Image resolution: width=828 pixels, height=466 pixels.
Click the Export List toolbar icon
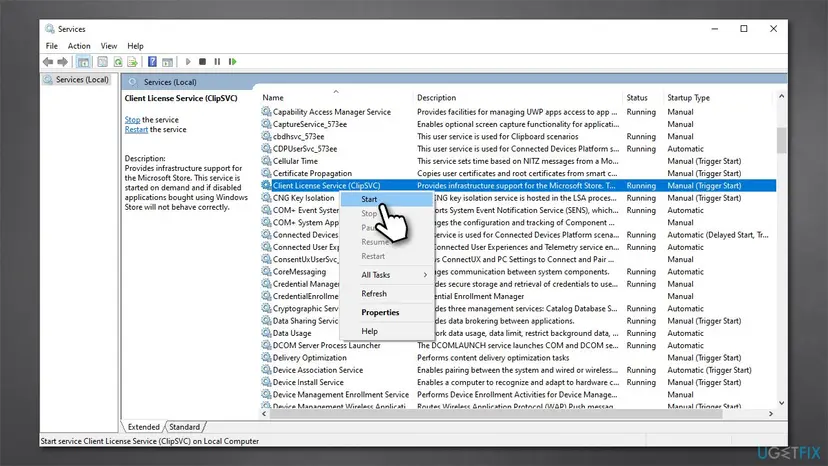(x=132, y=62)
